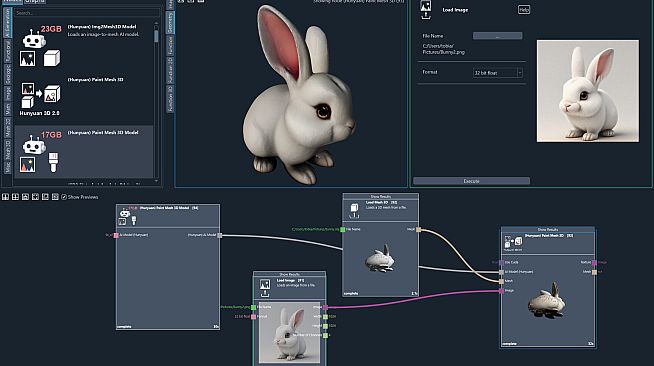Click the gray Hunyuan AI Model output port
The height and width of the screenshot is (366, 654).
point(220,236)
